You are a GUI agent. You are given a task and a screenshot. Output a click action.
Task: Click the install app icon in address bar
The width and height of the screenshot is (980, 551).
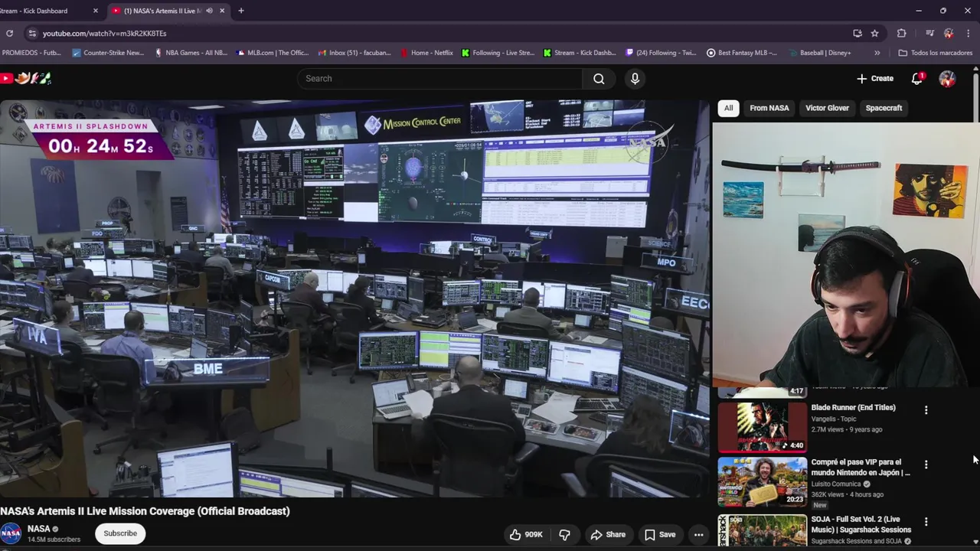coord(857,33)
